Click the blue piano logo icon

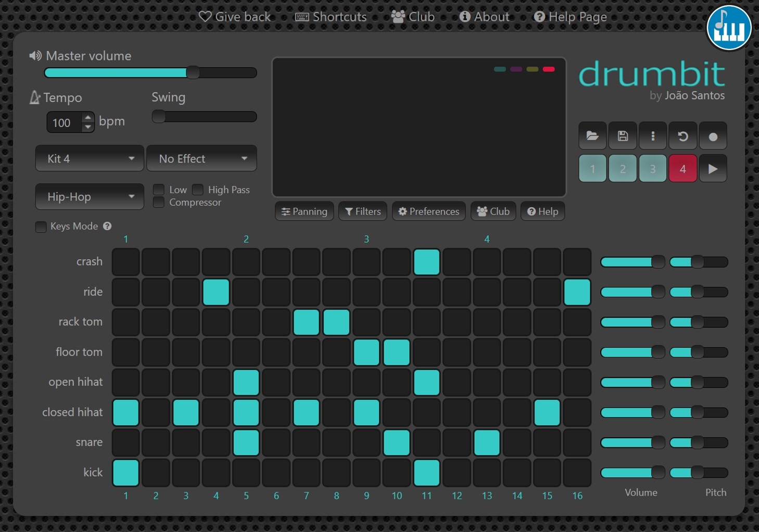[x=729, y=28]
